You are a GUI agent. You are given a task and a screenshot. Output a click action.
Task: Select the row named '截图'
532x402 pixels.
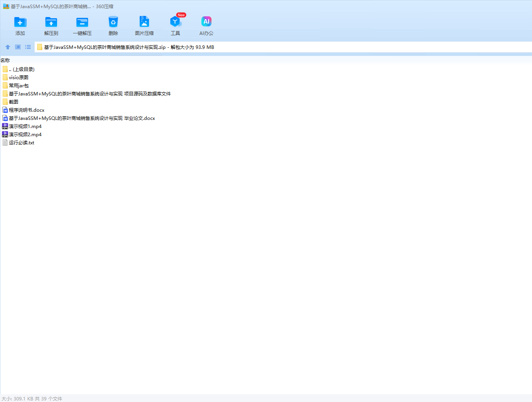[x=14, y=102]
